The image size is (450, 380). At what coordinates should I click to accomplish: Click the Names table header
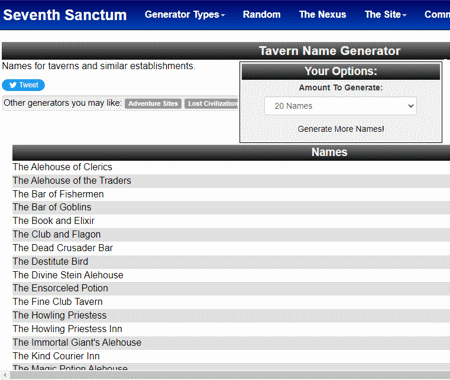coord(231,152)
